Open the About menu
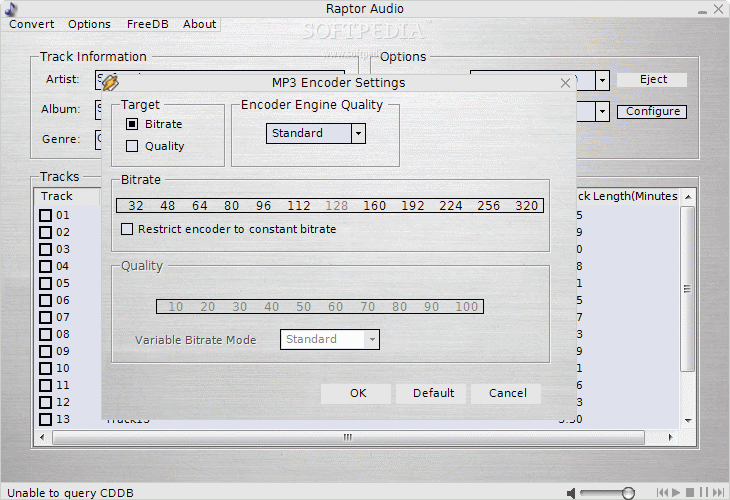730x500 pixels. click(199, 24)
